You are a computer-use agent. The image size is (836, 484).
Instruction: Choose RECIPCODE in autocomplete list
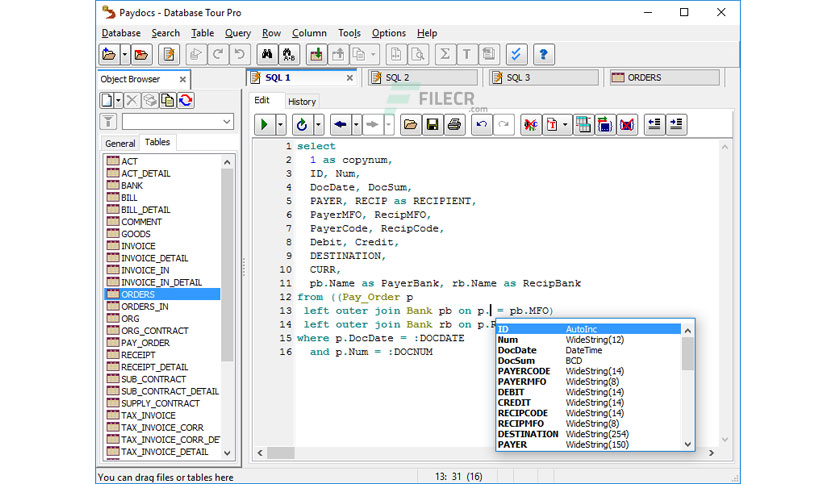[x=589, y=413]
